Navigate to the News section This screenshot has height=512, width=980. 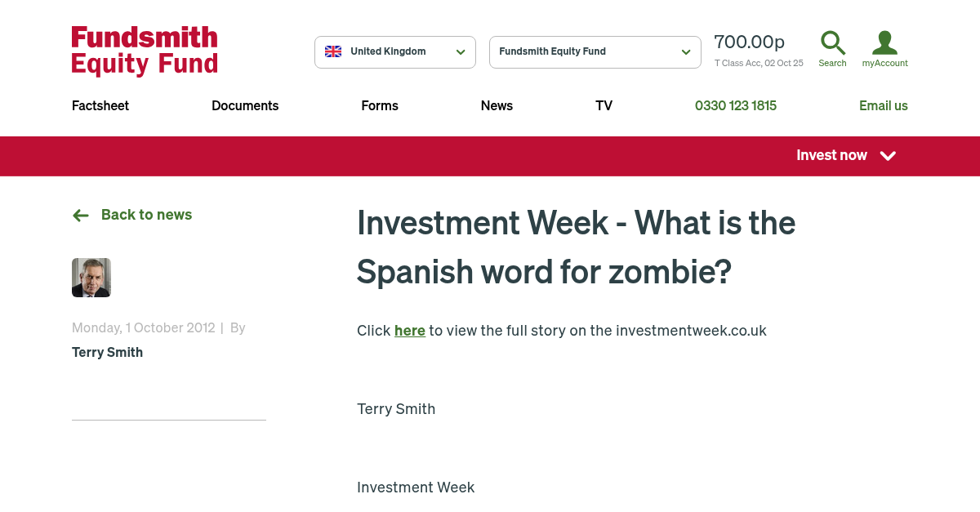tap(497, 105)
